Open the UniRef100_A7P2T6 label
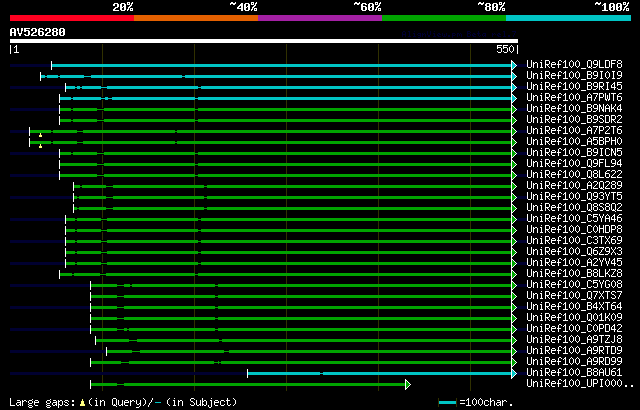This screenshot has width=640, height=410. coord(574,131)
